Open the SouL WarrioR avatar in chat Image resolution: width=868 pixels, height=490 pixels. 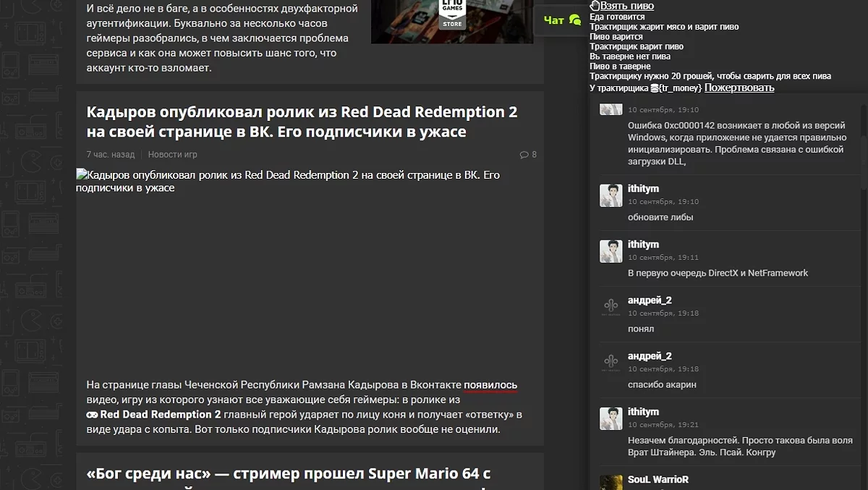point(610,482)
